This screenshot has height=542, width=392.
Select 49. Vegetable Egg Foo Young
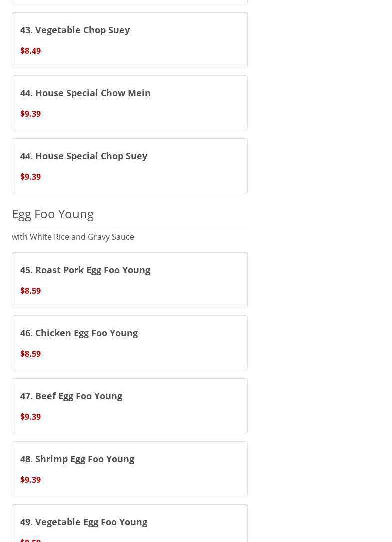[x=84, y=522]
